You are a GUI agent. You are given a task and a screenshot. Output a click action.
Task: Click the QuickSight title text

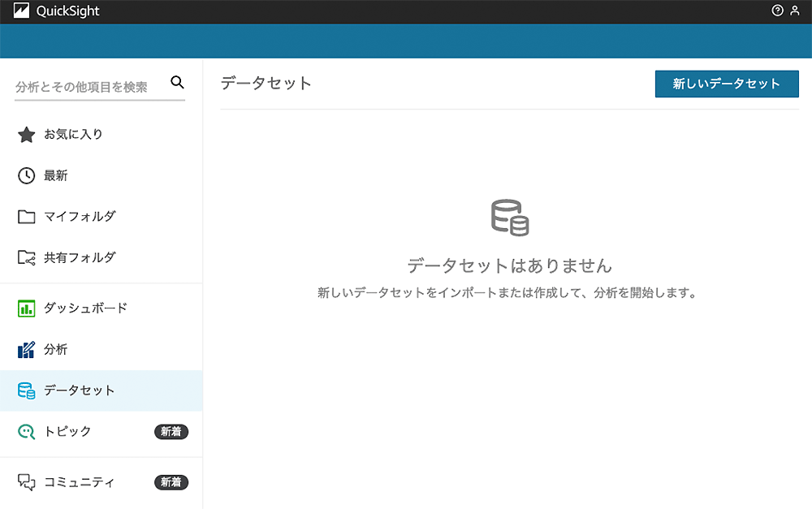point(68,11)
